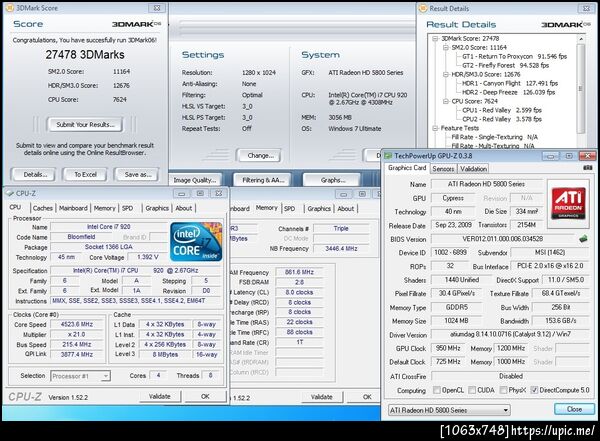The height and width of the screenshot is (441, 600).
Task: Open the front CPU-Z window's Memory tab
Action: pos(104,208)
